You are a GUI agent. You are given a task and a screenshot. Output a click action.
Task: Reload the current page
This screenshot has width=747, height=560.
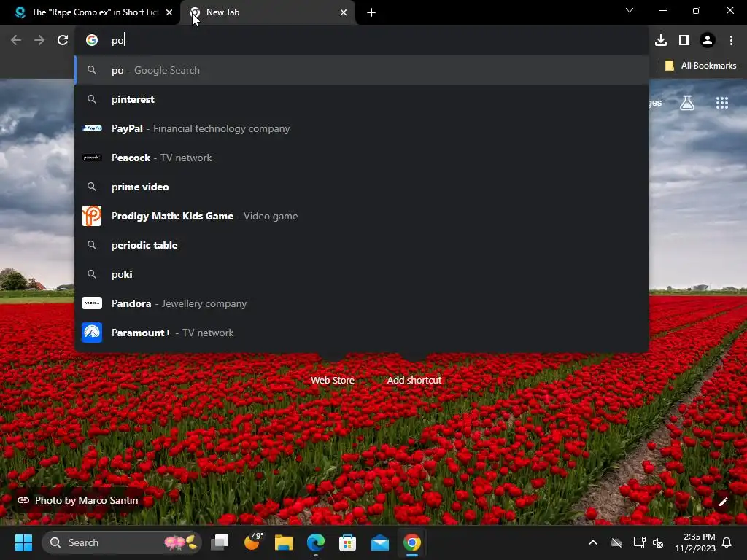tap(63, 40)
